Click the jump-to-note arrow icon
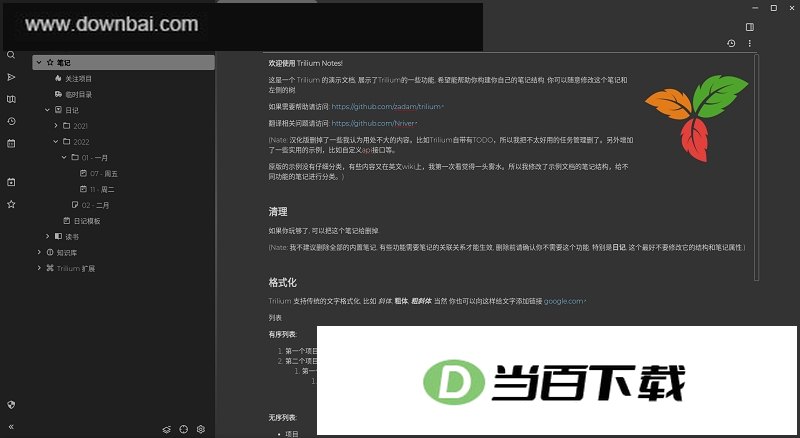Viewport: 800px width, 438px height. tap(11, 77)
